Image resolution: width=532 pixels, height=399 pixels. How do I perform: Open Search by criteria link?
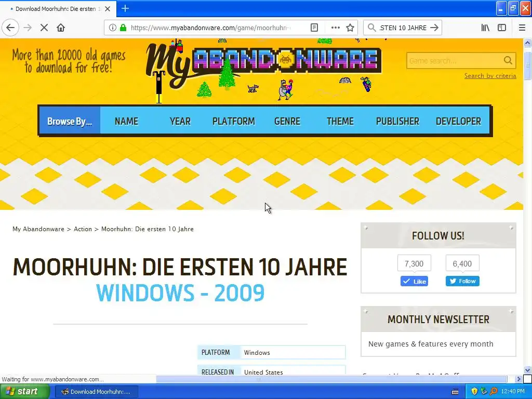[x=490, y=76]
